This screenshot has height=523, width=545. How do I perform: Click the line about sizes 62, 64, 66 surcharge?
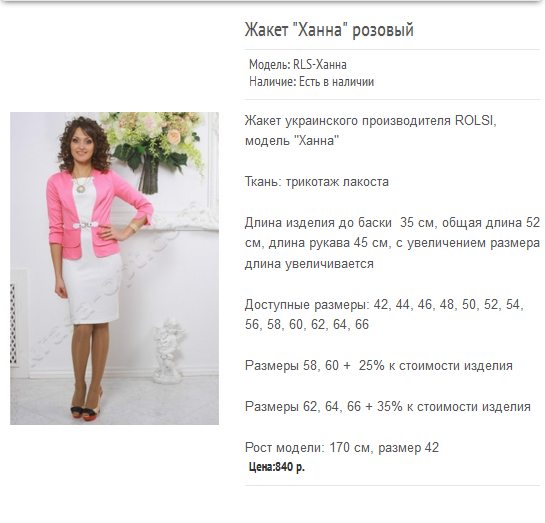click(x=388, y=407)
